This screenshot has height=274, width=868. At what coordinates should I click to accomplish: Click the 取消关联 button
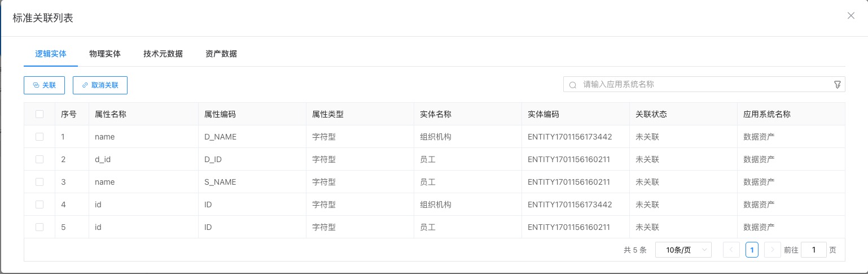[100, 85]
